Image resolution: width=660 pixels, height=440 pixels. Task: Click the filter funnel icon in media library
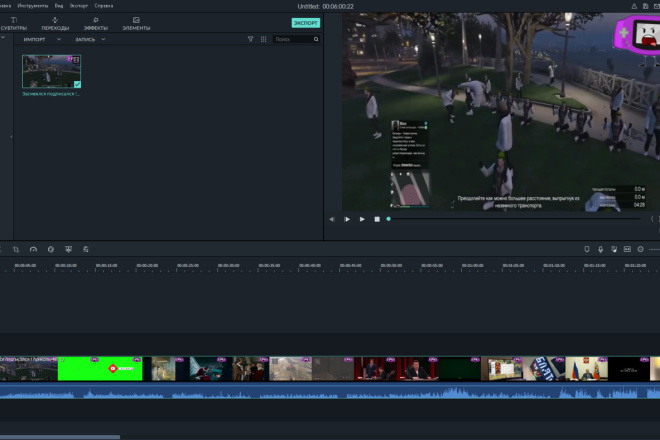pyautogui.click(x=250, y=39)
